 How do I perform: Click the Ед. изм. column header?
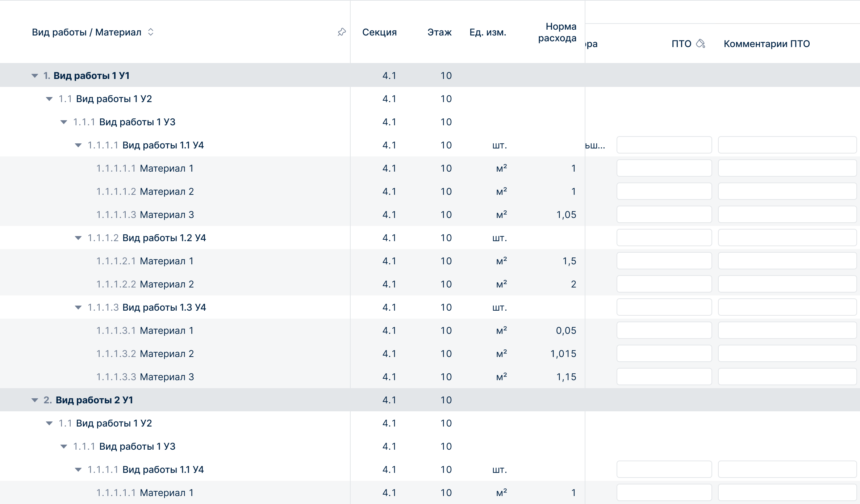coord(488,32)
